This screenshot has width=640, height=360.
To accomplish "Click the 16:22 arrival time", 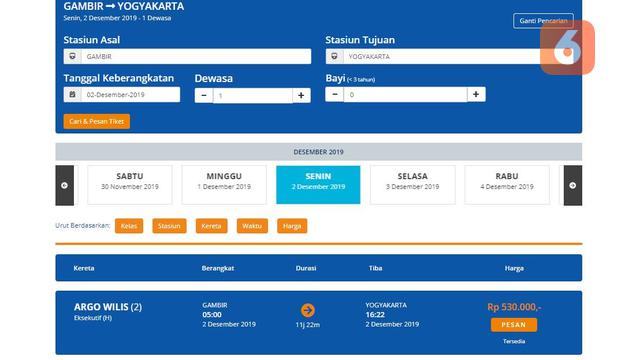I will (375, 315).
